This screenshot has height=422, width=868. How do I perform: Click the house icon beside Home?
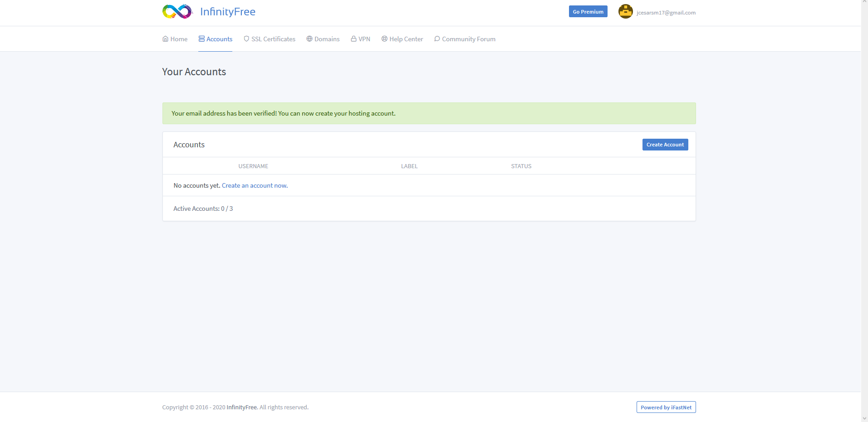(165, 39)
